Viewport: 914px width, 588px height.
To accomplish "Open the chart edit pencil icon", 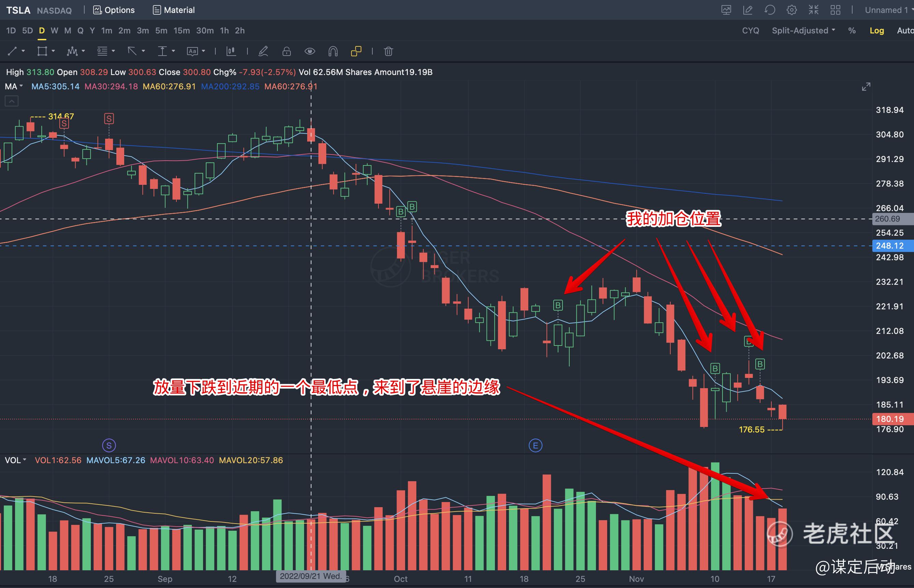I will pos(748,10).
